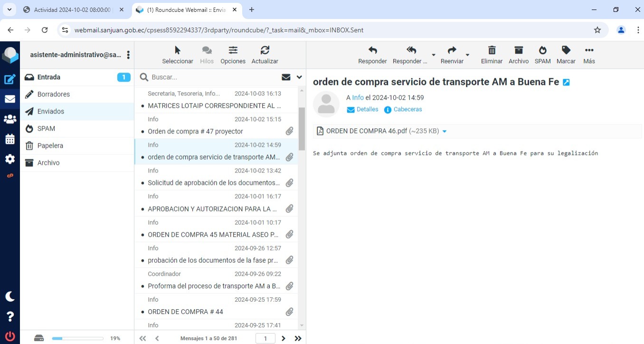Click the Buscar search field

[214, 77]
